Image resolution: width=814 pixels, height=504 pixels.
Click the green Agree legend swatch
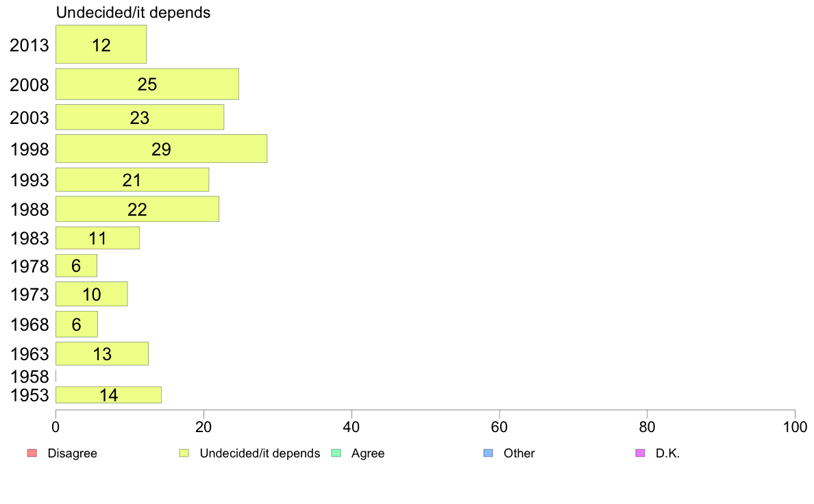pyautogui.click(x=336, y=453)
